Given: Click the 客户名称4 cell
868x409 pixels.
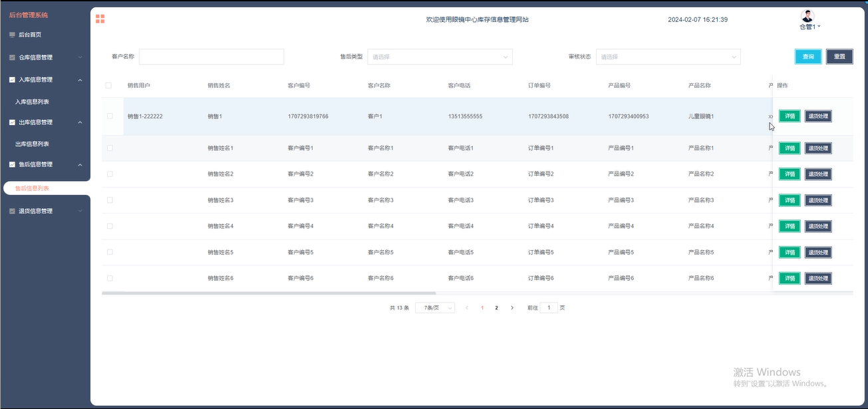Looking at the screenshot, I should [x=380, y=226].
